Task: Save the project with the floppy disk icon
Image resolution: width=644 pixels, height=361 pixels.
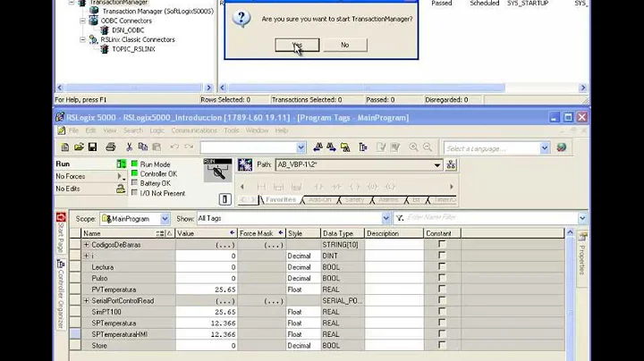Action: tap(92, 147)
